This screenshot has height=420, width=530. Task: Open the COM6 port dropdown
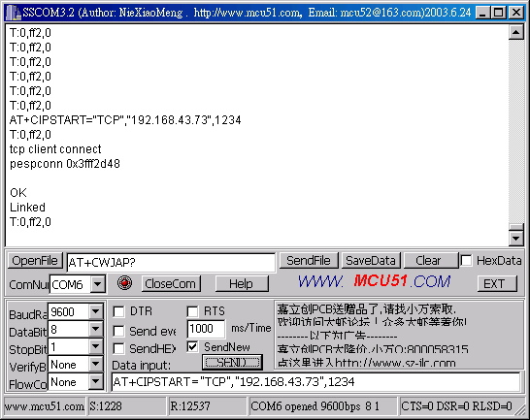pos(97,284)
